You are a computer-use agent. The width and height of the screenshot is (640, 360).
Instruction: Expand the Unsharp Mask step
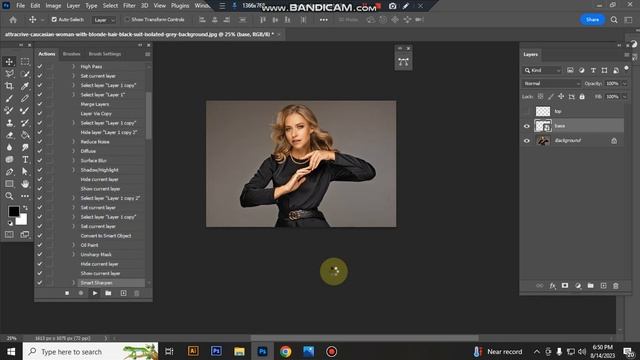click(x=73, y=254)
